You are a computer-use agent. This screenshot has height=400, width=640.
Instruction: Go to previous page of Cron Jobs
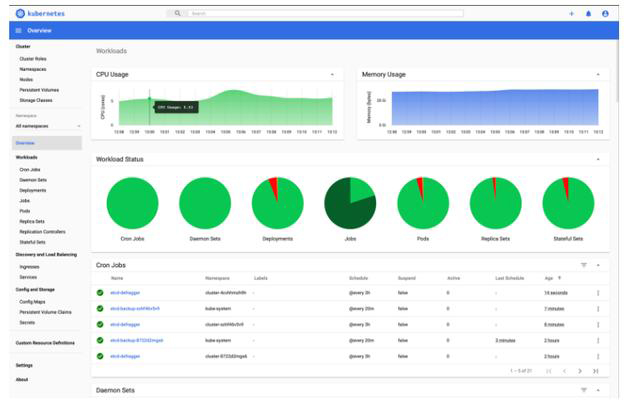pos(564,371)
